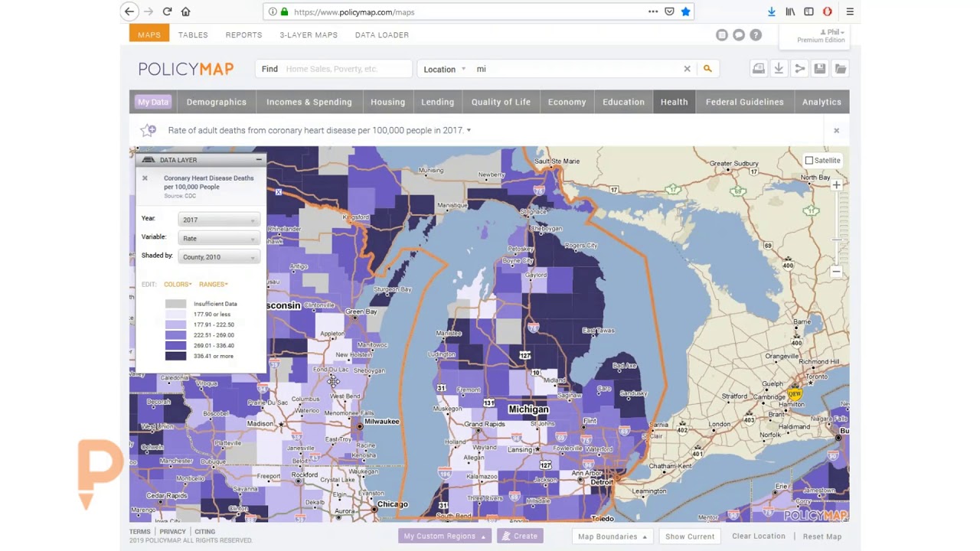Expand the RANGES edit menu

(x=214, y=284)
